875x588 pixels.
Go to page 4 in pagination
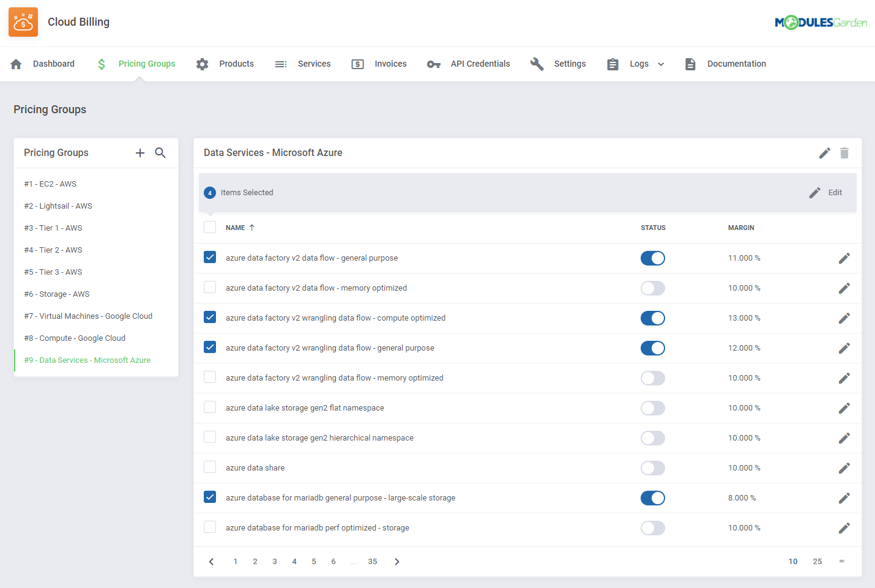coord(294,562)
